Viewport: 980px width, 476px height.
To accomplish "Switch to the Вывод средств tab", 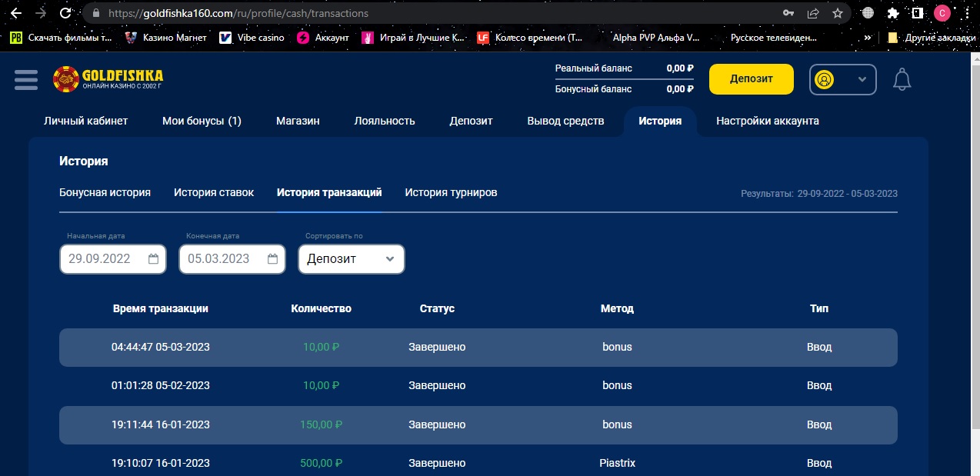I will point(565,121).
